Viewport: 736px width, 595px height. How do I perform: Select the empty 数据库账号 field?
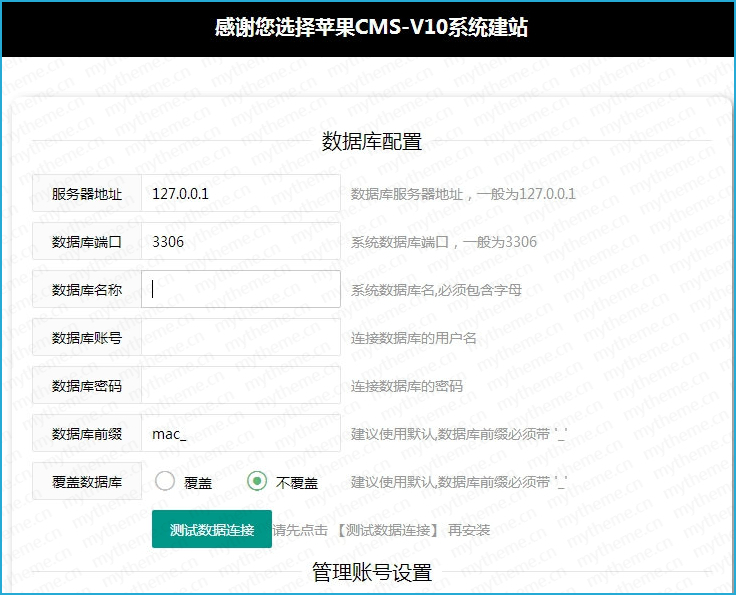pos(241,337)
